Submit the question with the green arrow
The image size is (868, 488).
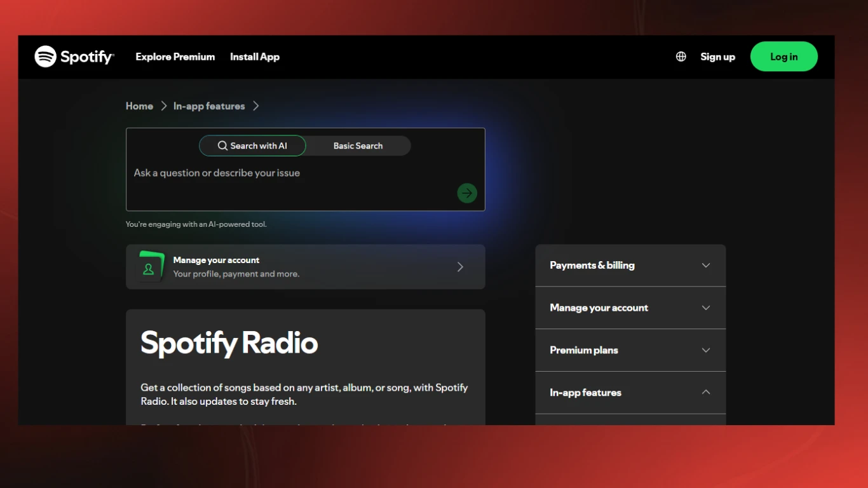click(x=467, y=193)
